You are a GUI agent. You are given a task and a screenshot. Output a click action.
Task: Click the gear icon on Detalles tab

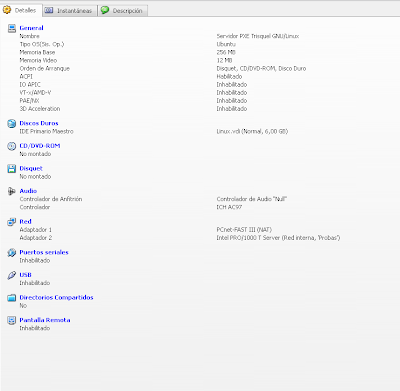click(7, 10)
